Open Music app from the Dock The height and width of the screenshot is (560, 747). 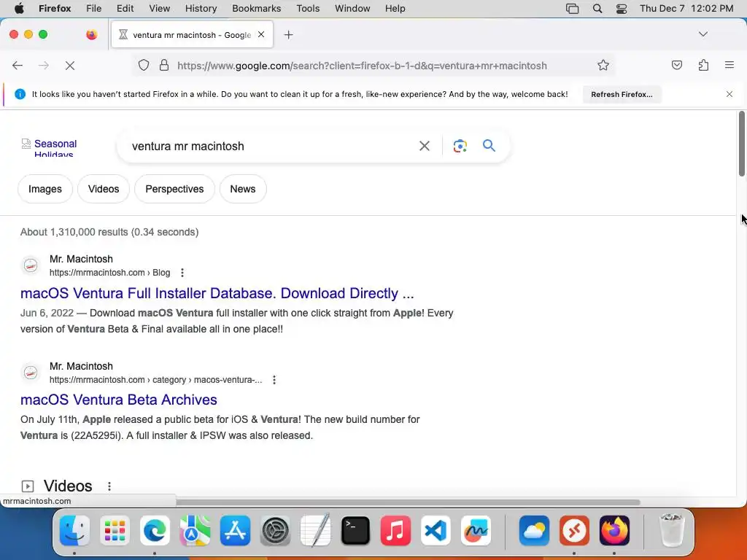pos(395,531)
